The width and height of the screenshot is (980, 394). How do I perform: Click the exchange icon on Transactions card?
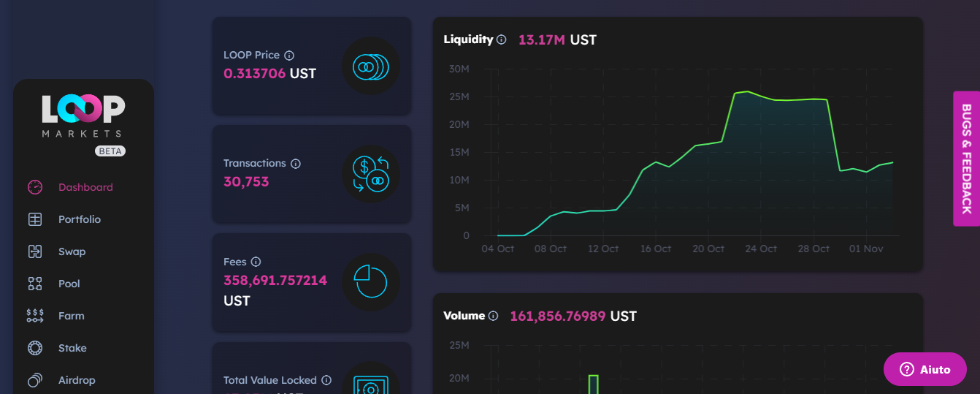(x=371, y=174)
